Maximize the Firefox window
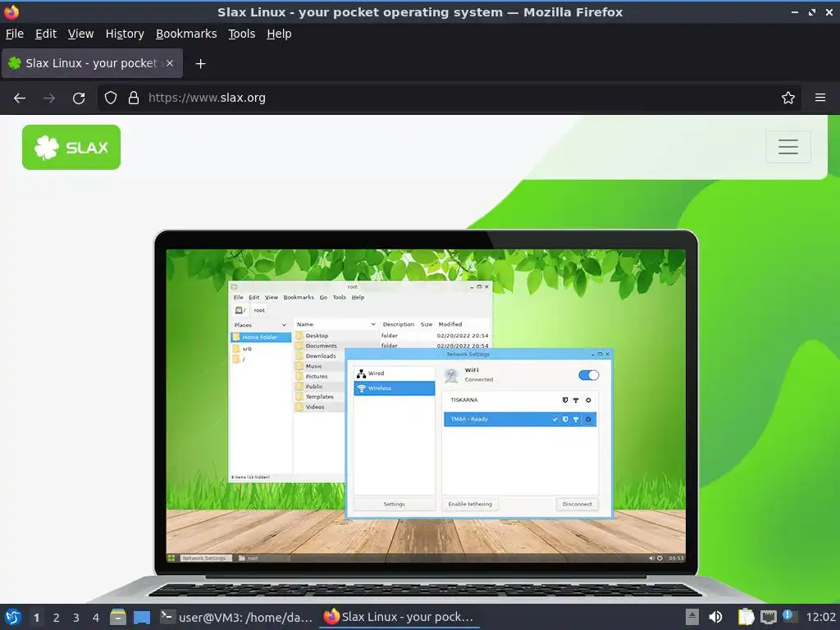840x630 pixels. [812, 11]
